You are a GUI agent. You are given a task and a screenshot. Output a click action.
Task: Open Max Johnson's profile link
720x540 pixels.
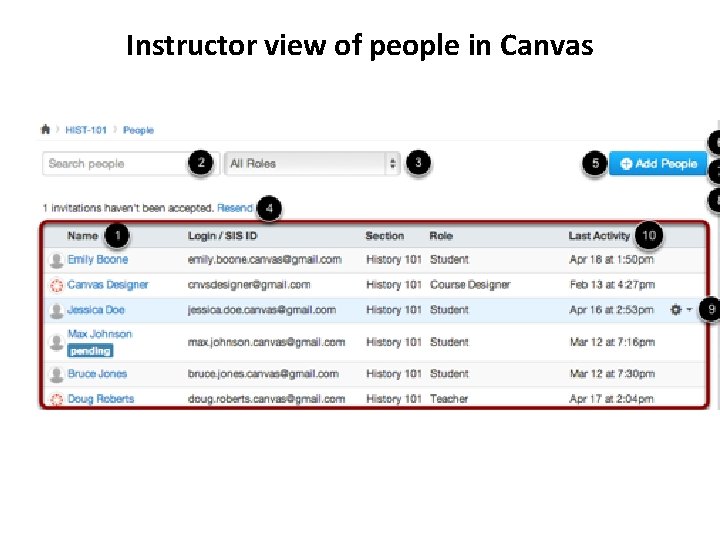(x=100, y=334)
